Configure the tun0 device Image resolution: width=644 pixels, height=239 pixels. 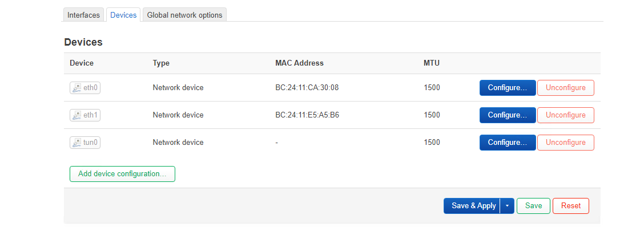[508, 143]
